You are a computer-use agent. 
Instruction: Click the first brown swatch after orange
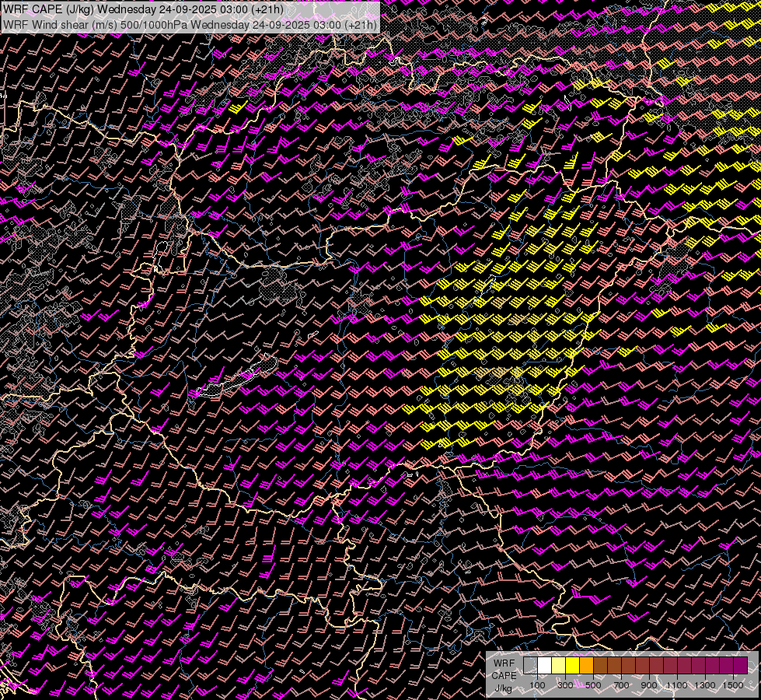coord(600,666)
